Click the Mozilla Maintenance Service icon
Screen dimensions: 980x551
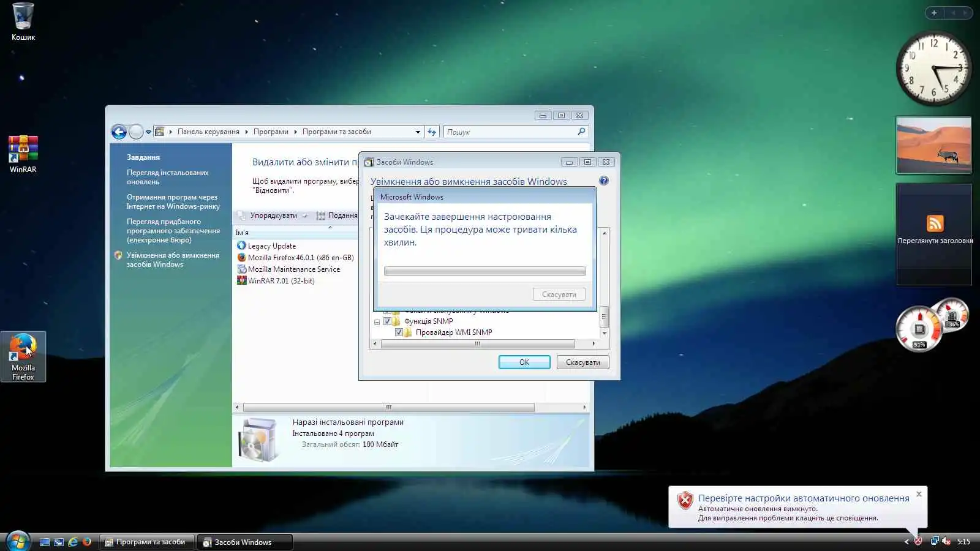pos(241,269)
